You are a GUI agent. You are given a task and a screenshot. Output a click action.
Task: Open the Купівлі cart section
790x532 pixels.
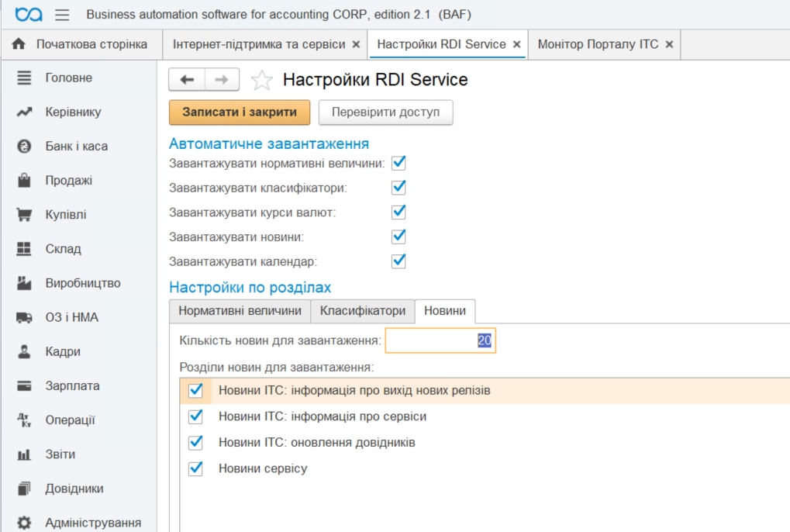click(24, 215)
